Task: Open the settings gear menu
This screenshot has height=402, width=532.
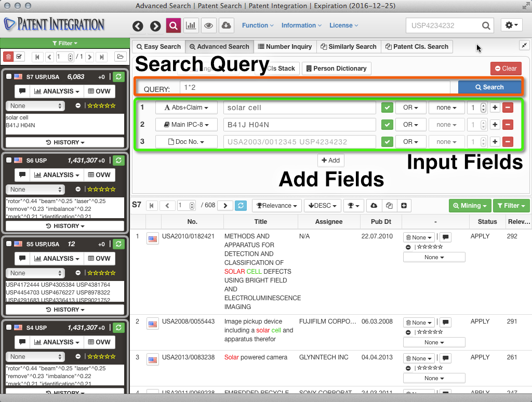Action: [511, 25]
